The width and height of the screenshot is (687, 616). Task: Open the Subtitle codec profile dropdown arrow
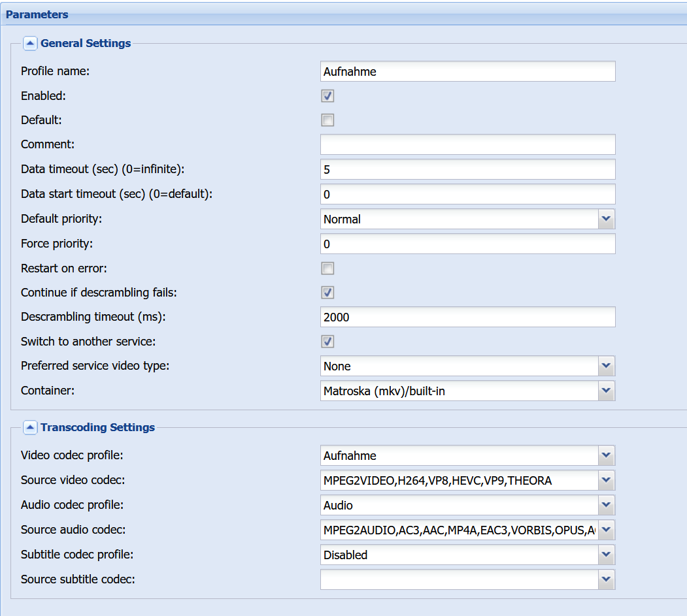click(607, 555)
